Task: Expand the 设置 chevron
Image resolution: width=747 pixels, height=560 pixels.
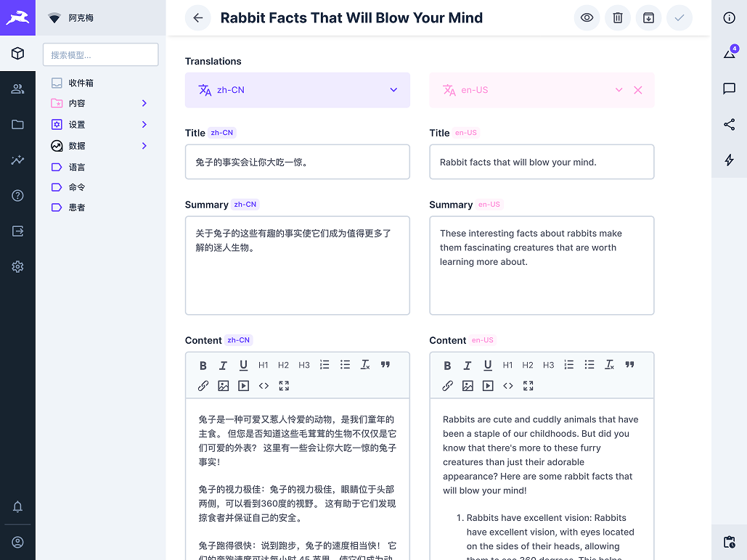Action: pos(144,125)
